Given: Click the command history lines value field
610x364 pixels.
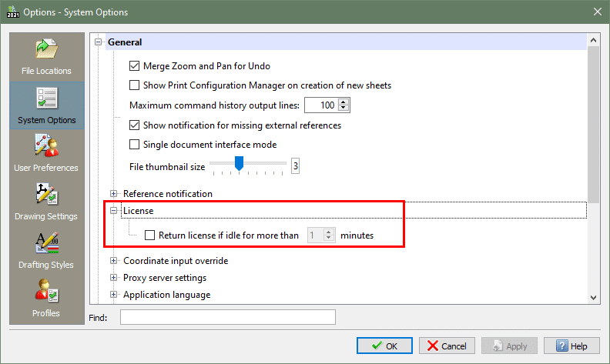Looking at the screenshot, I should (322, 105).
